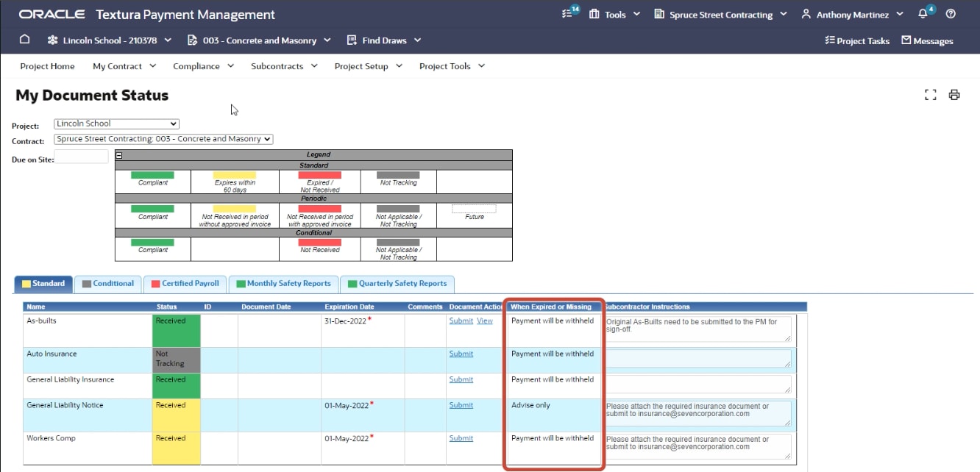
Task: Open the Project Home menu item
Action: coord(47,66)
